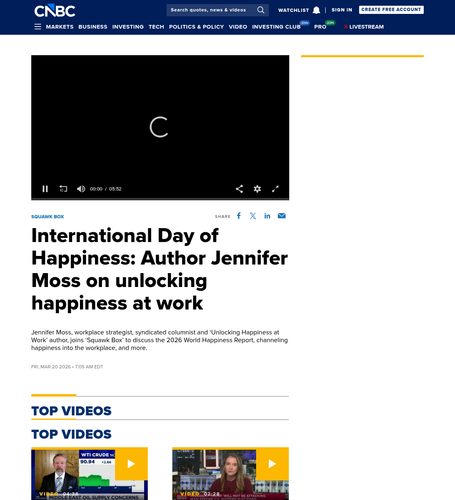Image resolution: width=455 pixels, height=500 pixels.
Task: Play the second top video with woman anchor
Action: tap(230, 474)
